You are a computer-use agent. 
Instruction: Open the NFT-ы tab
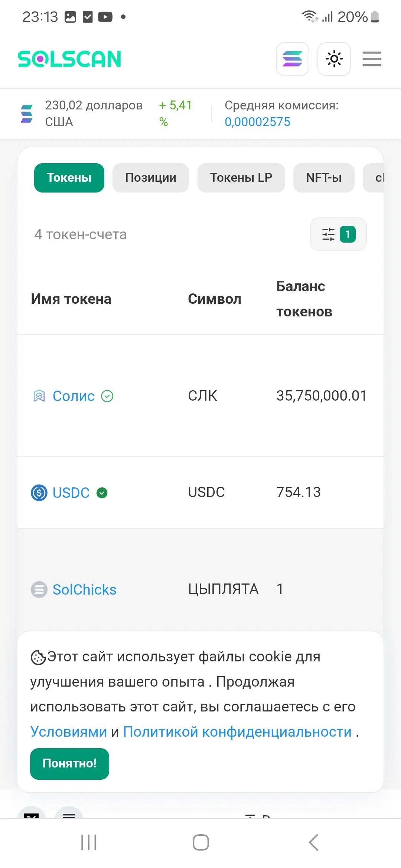click(x=324, y=178)
